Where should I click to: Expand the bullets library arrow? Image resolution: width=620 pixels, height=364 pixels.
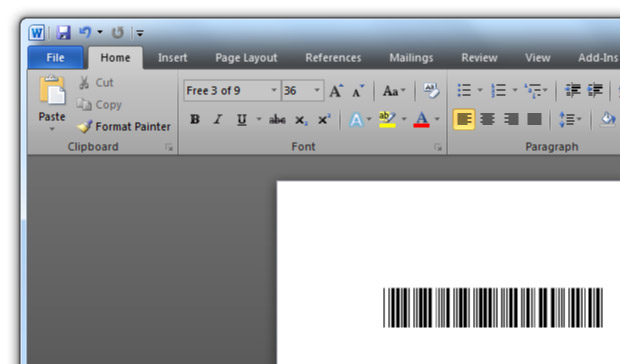pyautogui.click(x=480, y=90)
